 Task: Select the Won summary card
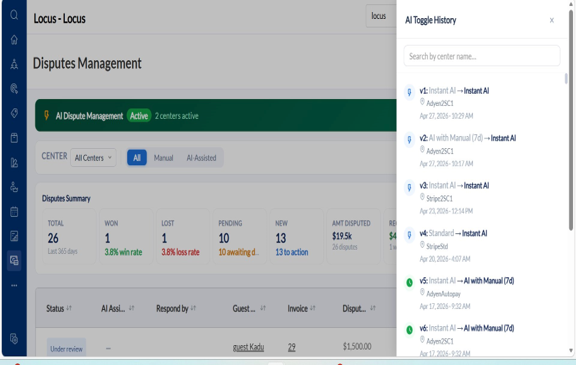click(126, 236)
